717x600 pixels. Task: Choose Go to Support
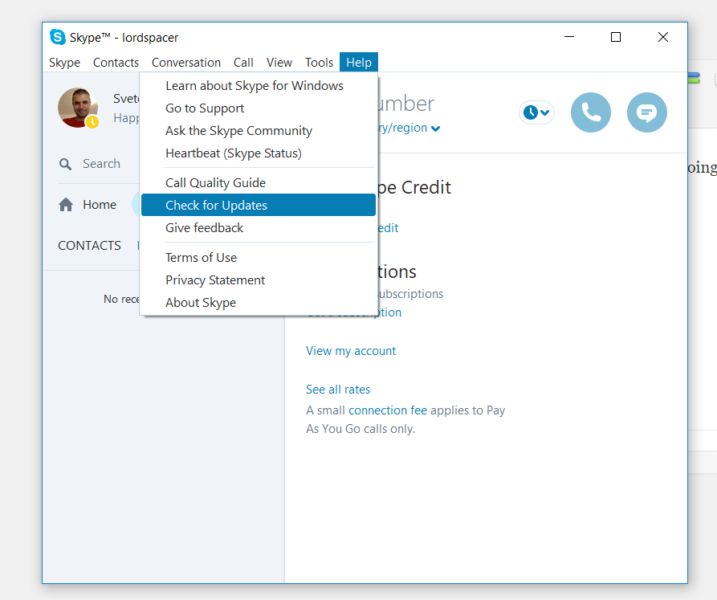coord(258,108)
